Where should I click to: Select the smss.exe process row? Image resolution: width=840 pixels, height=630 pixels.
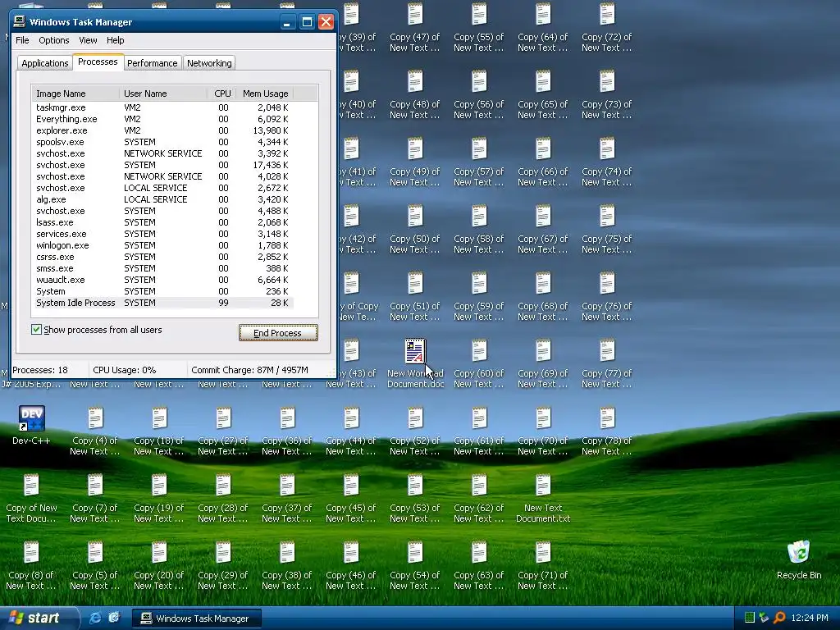pyautogui.click(x=163, y=268)
